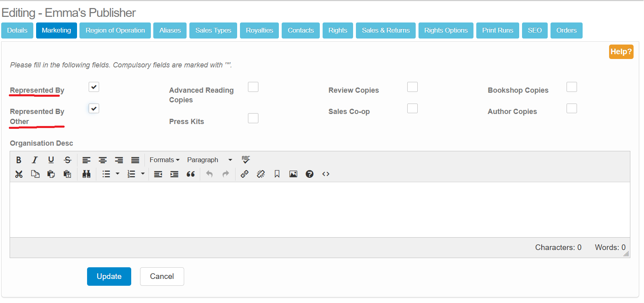Tick the Author Copies checkbox
The width and height of the screenshot is (644, 303).
(x=572, y=108)
